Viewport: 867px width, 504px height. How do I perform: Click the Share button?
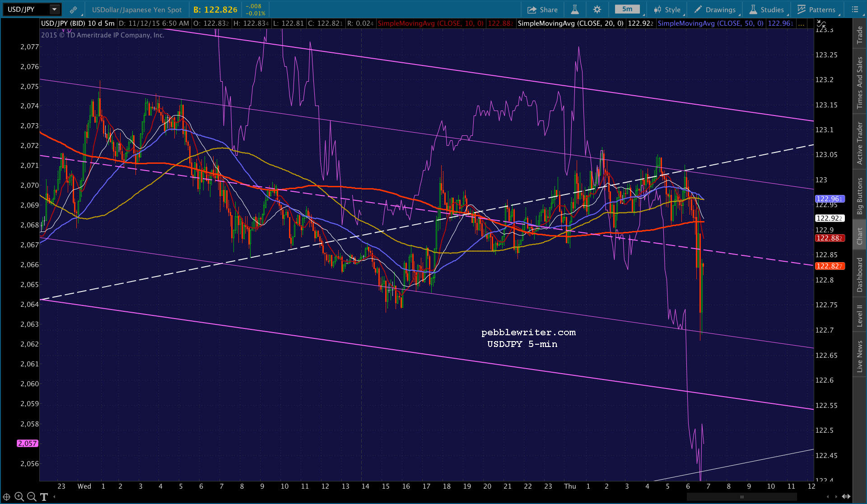[542, 9]
